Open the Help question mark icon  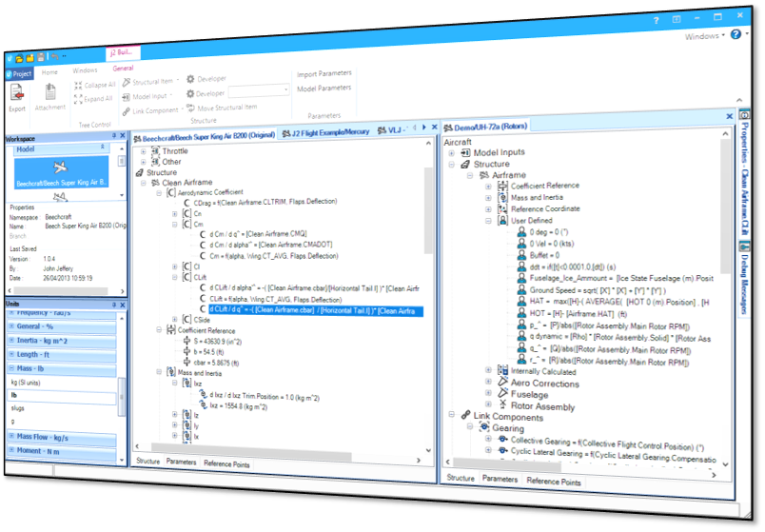click(736, 34)
